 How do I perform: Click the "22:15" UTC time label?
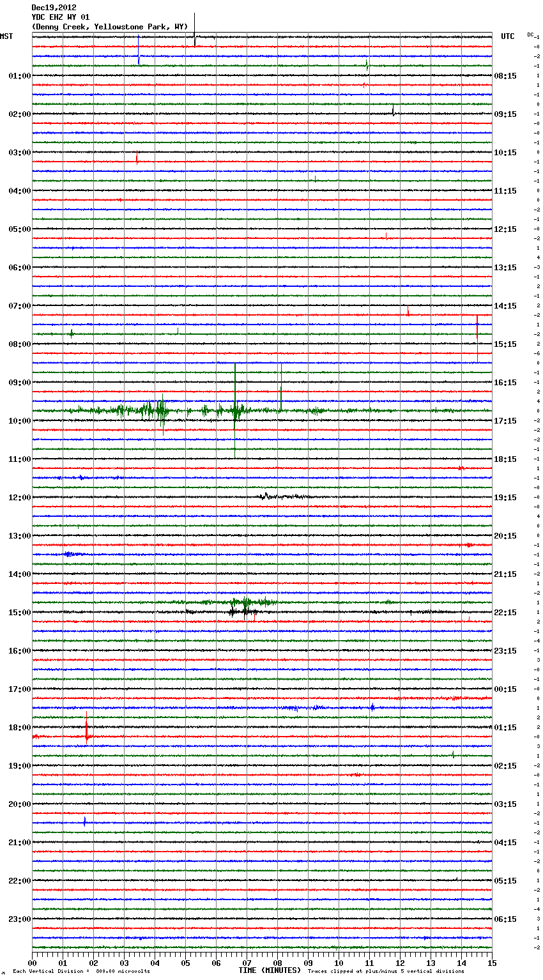pos(505,613)
